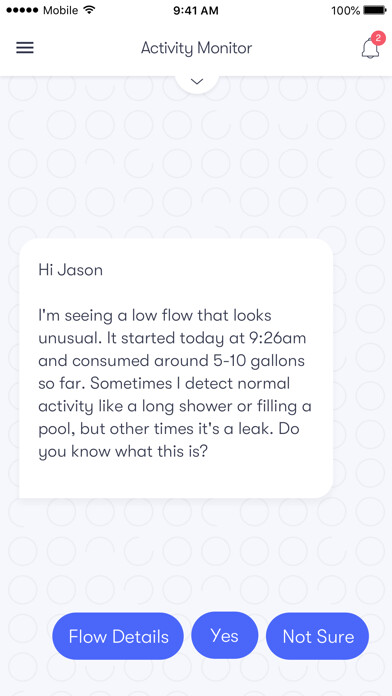The image size is (392, 696).
Task: Open notifications via the bell icon
Action: tap(370, 48)
